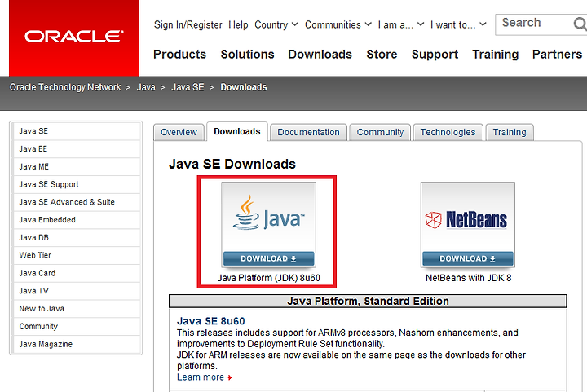Open the Training main menu
587x392 pixels.
pos(496,55)
